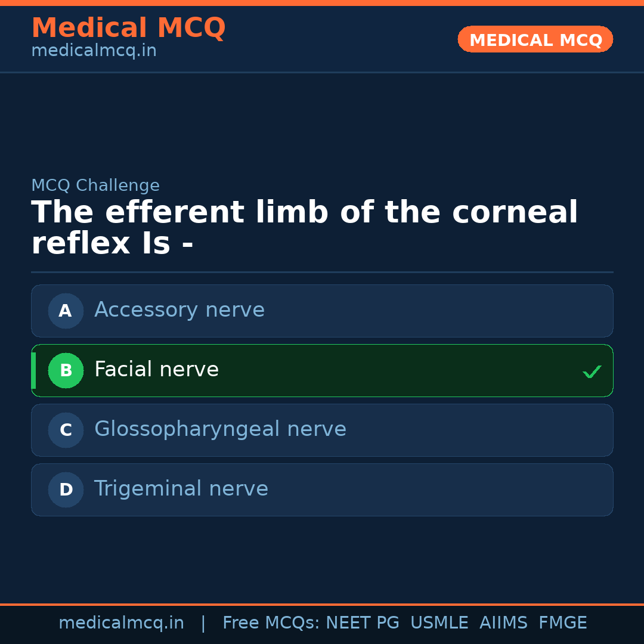
Task: Click the MCQ Challenge label
Action: [x=95, y=186]
